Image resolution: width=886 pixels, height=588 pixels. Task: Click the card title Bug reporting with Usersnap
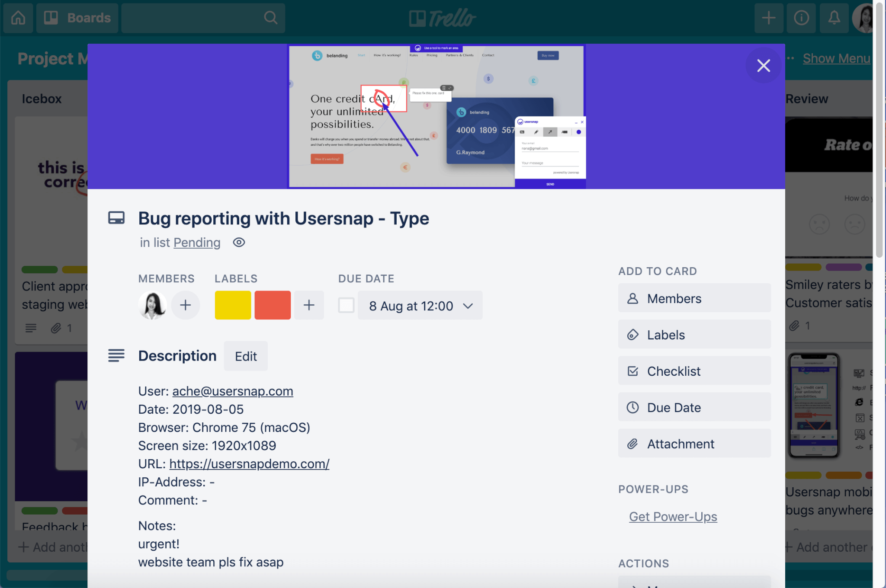(283, 218)
